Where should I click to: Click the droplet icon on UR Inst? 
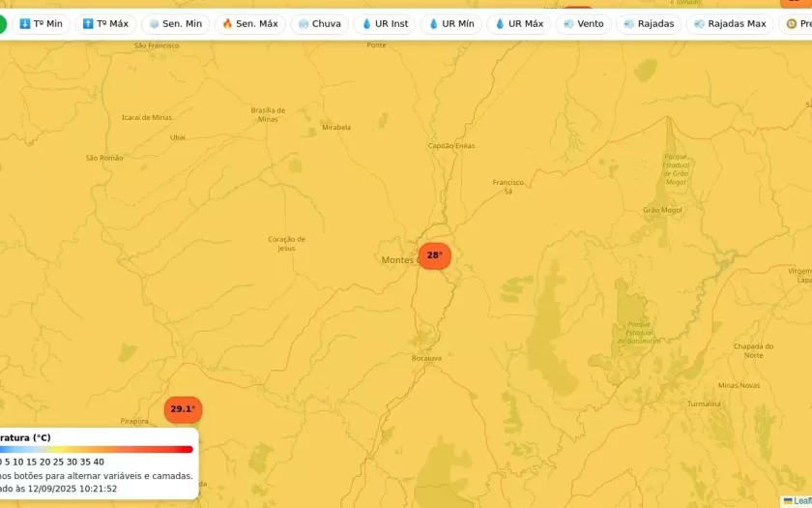367,23
